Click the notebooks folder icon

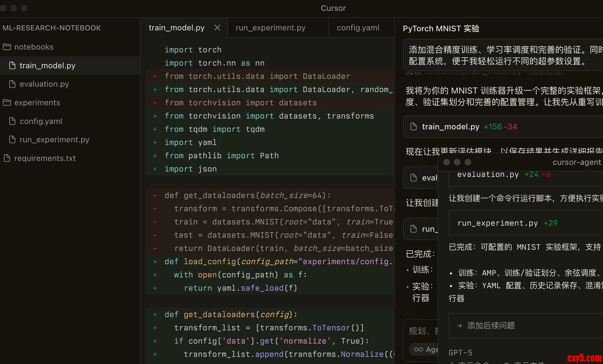(7, 47)
